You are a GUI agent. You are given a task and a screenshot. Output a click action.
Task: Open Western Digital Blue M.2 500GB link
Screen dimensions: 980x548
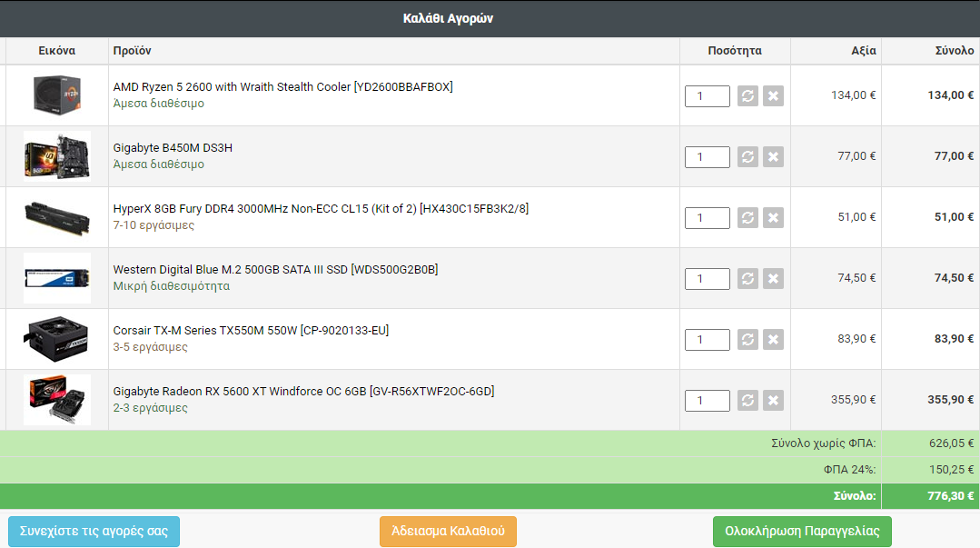coord(275,270)
